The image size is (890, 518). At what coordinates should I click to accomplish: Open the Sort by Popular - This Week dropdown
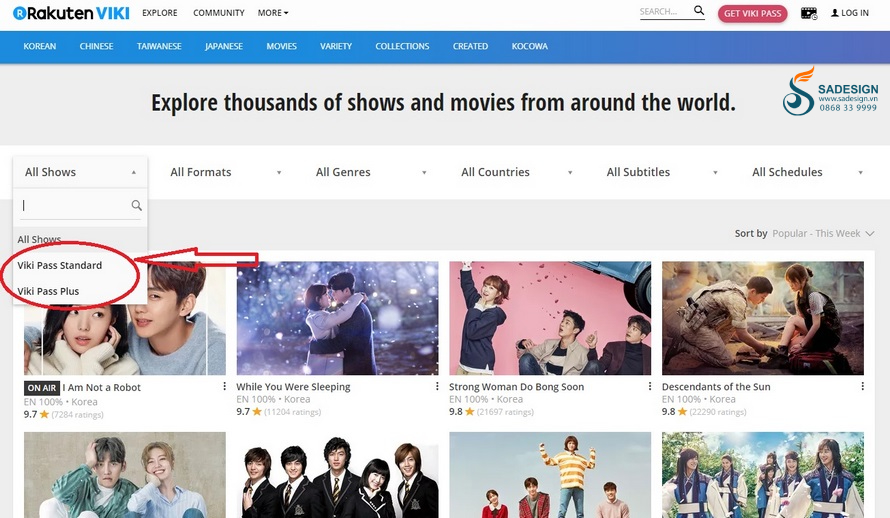[x=823, y=233]
